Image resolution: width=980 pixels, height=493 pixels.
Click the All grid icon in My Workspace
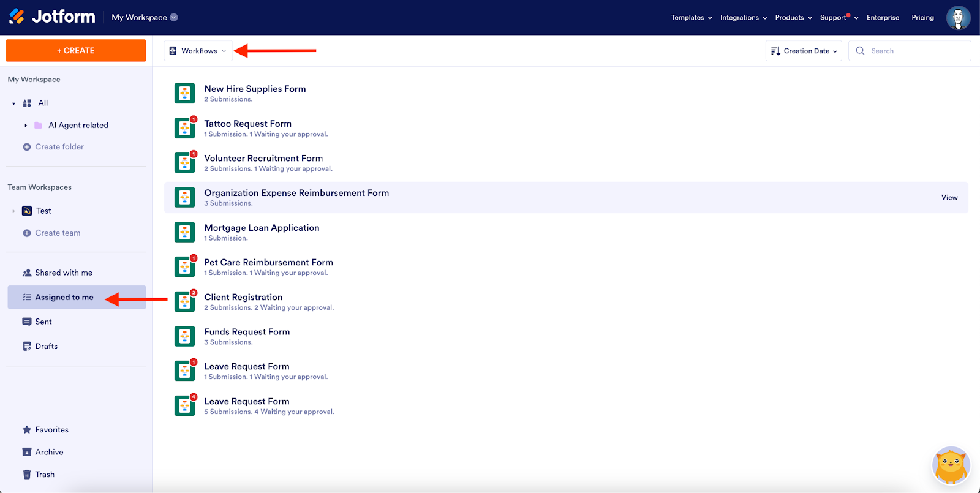coord(27,103)
